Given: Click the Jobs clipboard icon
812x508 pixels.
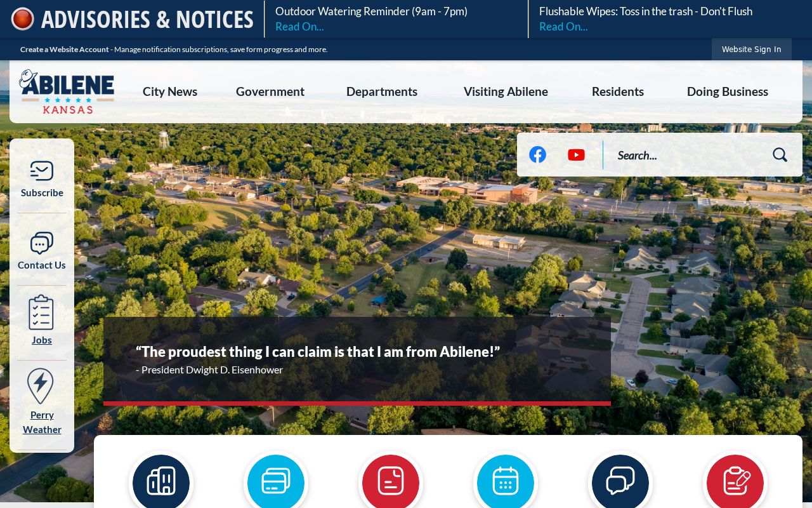Looking at the screenshot, I should click(x=41, y=312).
